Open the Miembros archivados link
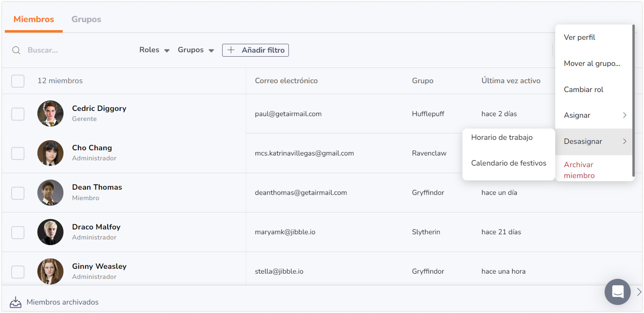Viewport: 644px width, 313px height. [x=62, y=302]
